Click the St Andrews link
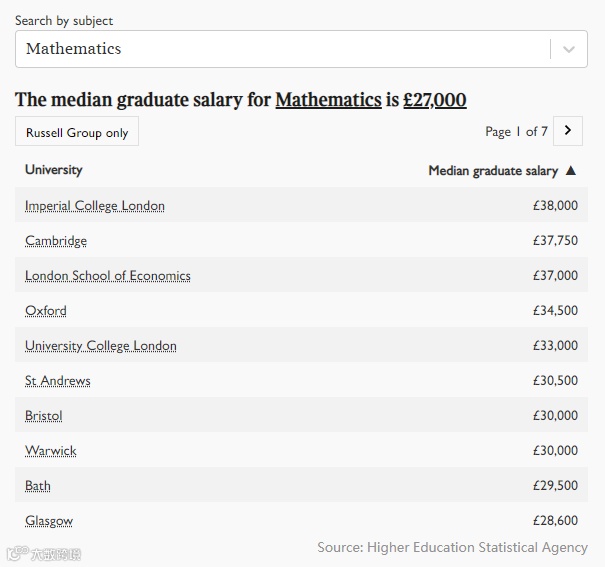Viewport: 605px width, 567px height. pyautogui.click(x=58, y=381)
